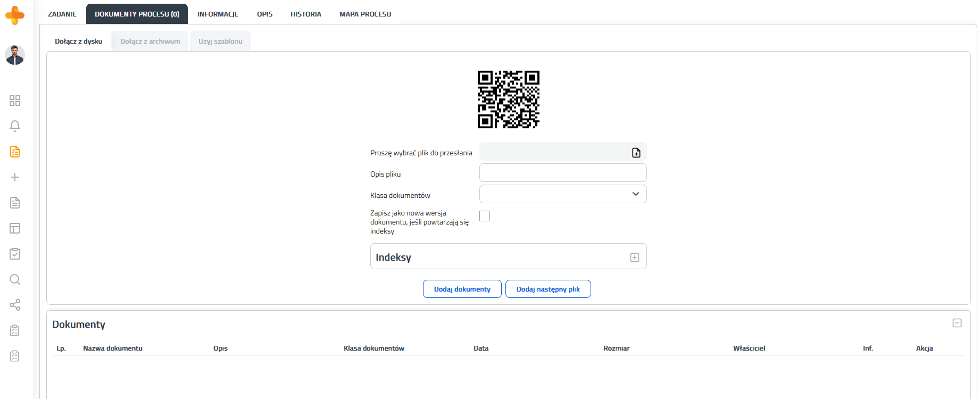
Task: Open the layout panel icon in sidebar
Action: pyautogui.click(x=15, y=228)
